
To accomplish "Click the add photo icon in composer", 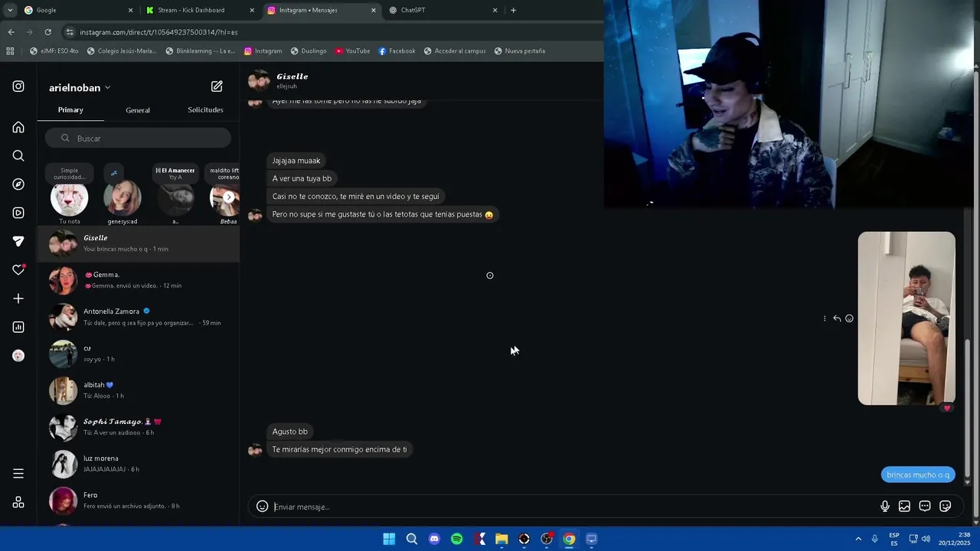I will [904, 507].
